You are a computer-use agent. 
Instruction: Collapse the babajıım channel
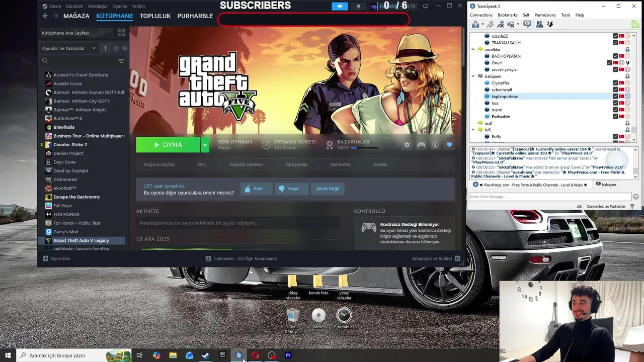[x=473, y=76]
